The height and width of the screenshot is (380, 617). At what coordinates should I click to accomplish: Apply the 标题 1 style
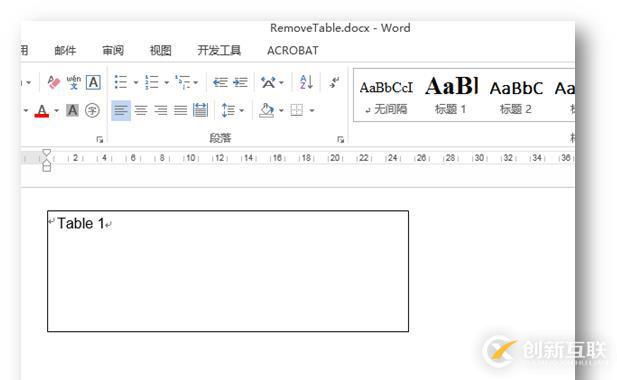(x=451, y=96)
